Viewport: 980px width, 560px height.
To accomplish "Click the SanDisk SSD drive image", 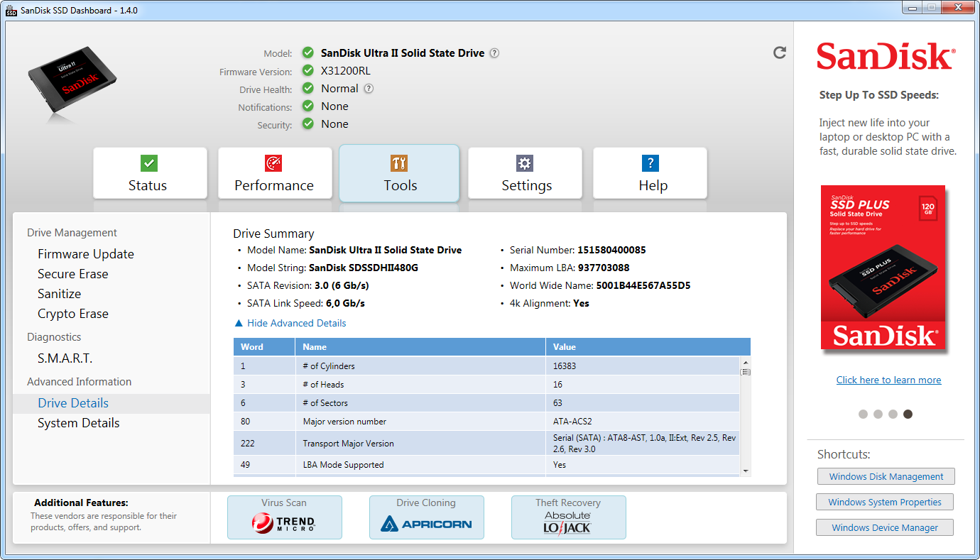I will 72,79.
